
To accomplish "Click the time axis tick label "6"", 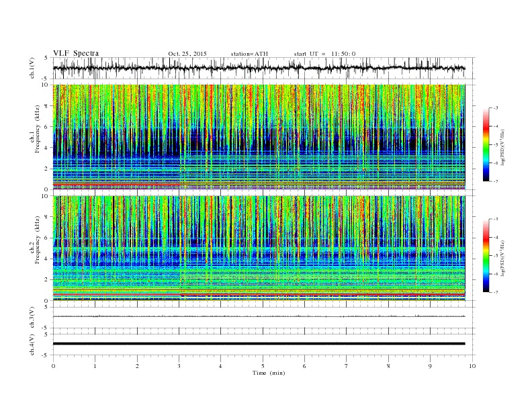I will [x=305, y=366].
